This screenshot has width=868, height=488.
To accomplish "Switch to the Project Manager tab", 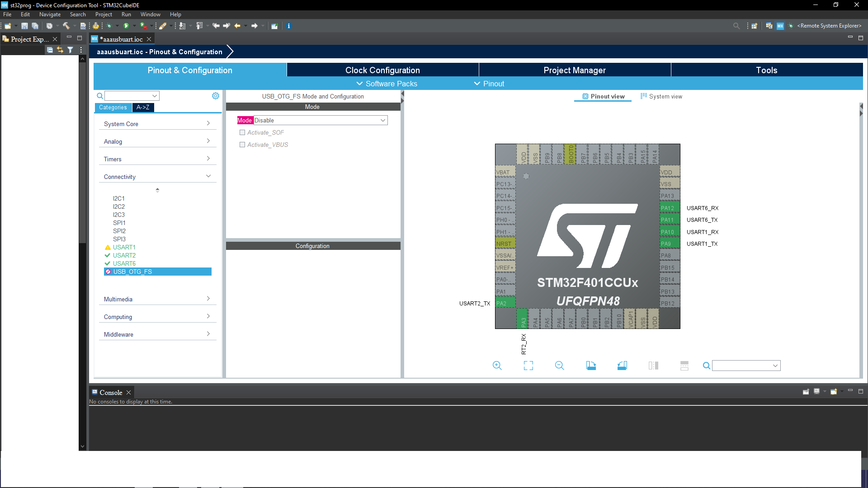I will [x=575, y=70].
